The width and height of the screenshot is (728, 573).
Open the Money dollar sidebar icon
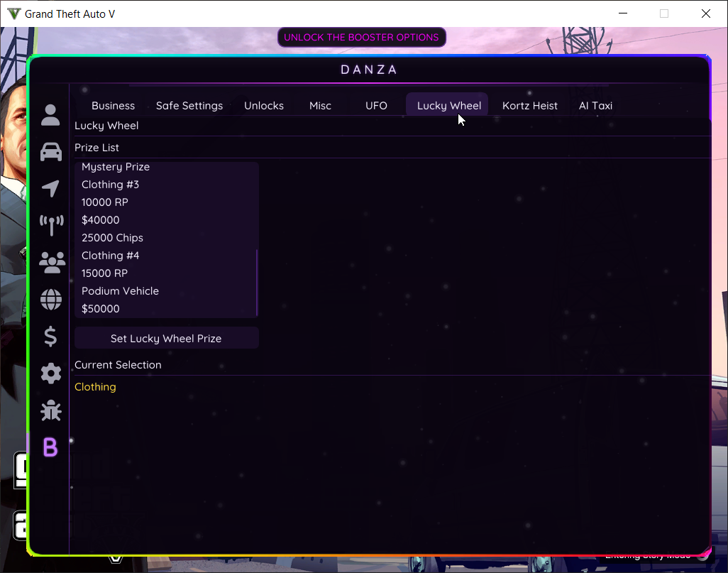pyautogui.click(x=50, y=337)
